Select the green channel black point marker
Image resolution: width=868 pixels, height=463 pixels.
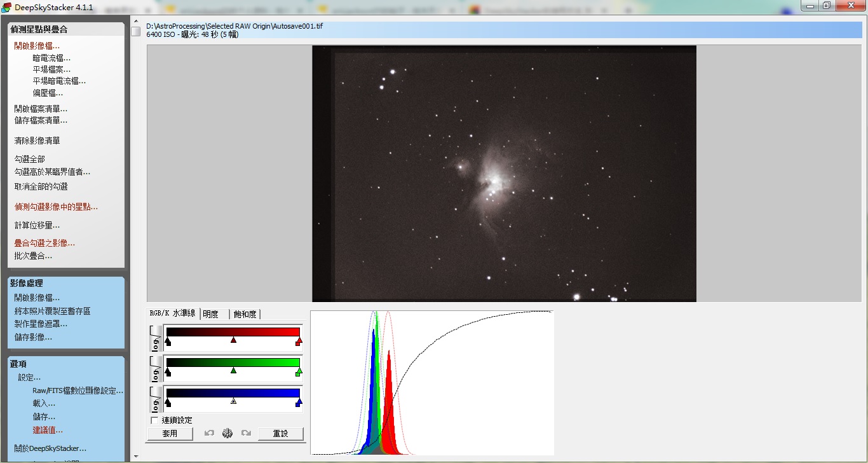(168, 371)
